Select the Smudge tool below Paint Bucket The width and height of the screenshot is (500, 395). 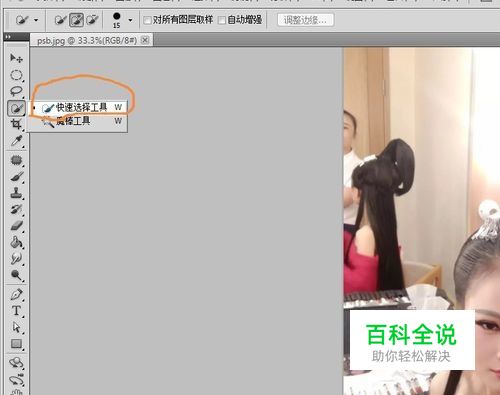(x=16, y=259)
